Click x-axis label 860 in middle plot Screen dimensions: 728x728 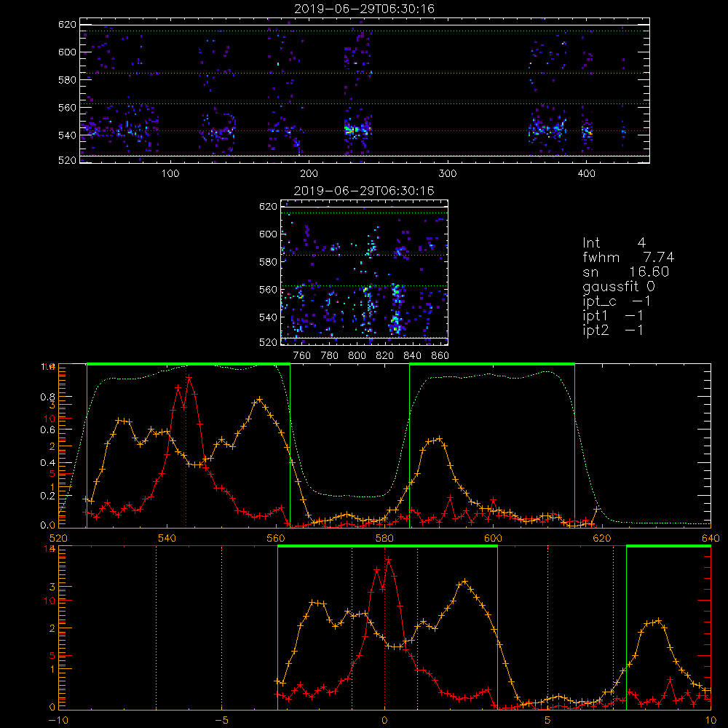(440, 356)
